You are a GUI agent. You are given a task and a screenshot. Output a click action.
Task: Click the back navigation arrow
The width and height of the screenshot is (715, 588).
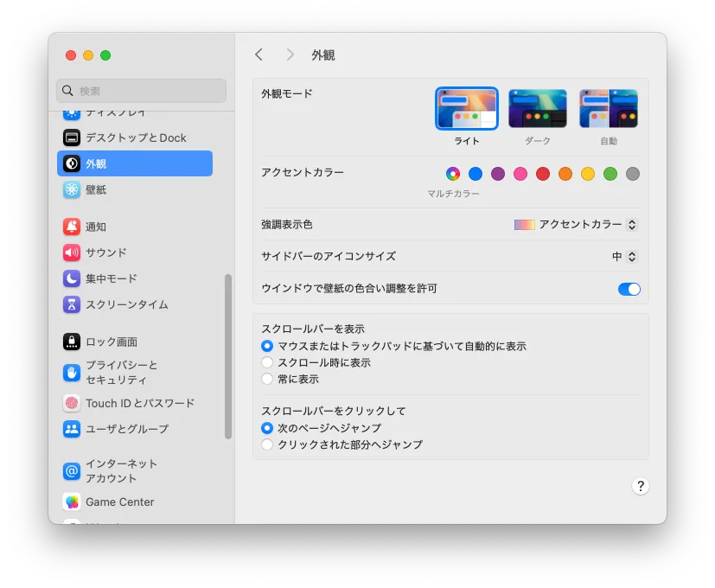(x=259, y=54)
